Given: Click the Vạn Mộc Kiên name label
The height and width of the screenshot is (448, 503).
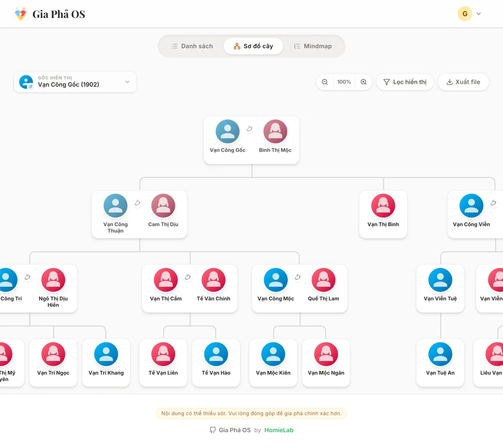Looking at the screenshot, I should (x=273, y=373).
